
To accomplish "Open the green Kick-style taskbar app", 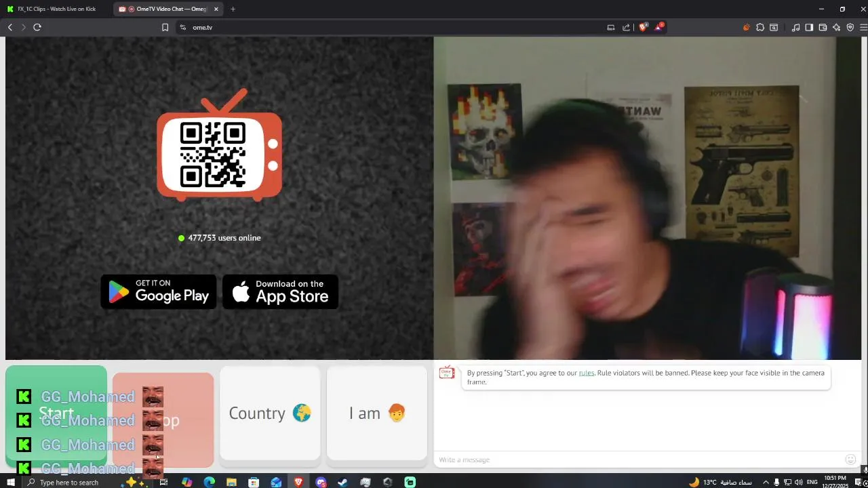I will (x=410, y=482).
